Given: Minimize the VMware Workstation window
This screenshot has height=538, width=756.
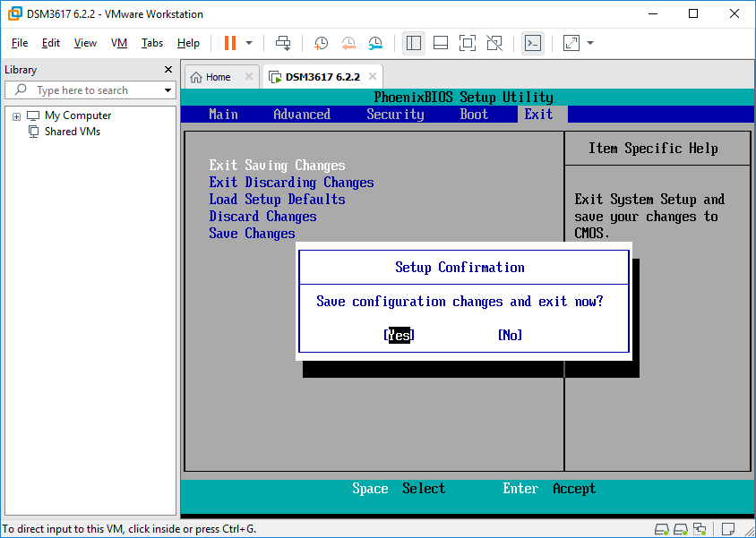Looking at the screenshot, I should [x=653, y=13].
